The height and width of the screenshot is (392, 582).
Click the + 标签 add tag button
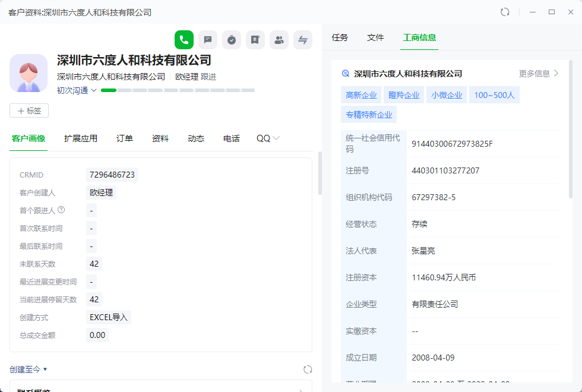coord(29,110)
